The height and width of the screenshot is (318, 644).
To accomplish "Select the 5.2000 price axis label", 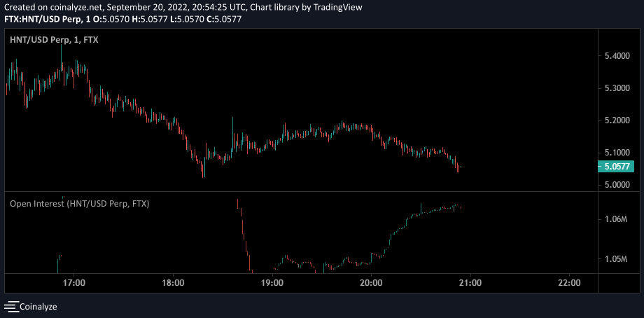I will pyautogui.click(x=617, y=120).
